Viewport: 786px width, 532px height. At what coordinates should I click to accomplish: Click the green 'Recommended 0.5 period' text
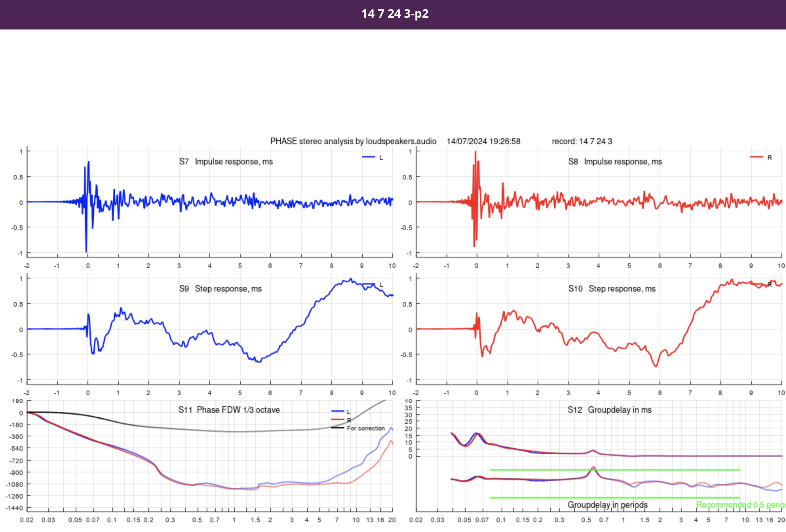tap(740, 504)
